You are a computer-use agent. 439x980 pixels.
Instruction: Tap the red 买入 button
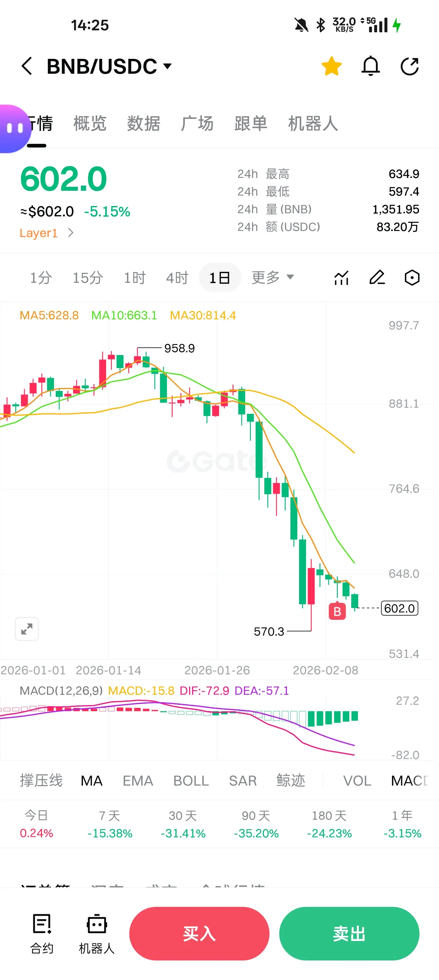point(199,933)
